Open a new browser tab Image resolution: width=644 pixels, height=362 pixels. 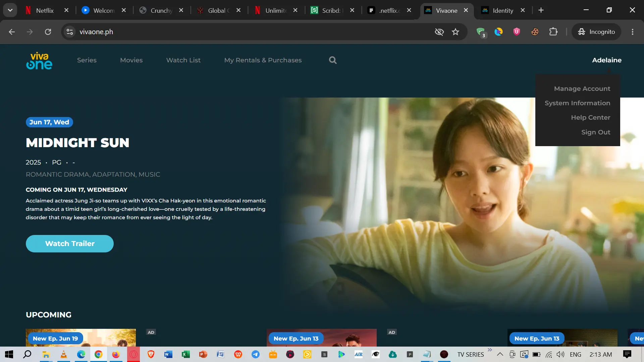click(x=541, y=10)
